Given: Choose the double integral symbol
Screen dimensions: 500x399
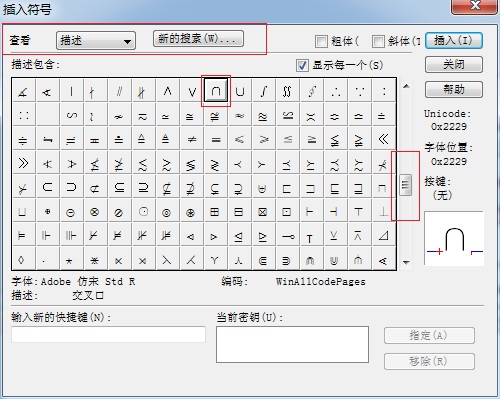Looking at the screenshot, I should pyautogui.click(x=288, y=91).
